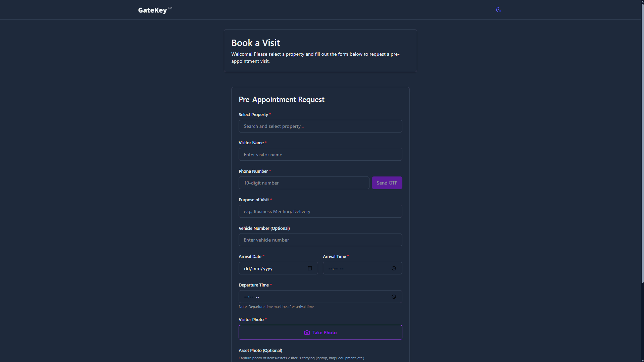Click the clock icon in Departure Time
The width and height of the screenshot is (644, 362).
click(x=394, y=297)
